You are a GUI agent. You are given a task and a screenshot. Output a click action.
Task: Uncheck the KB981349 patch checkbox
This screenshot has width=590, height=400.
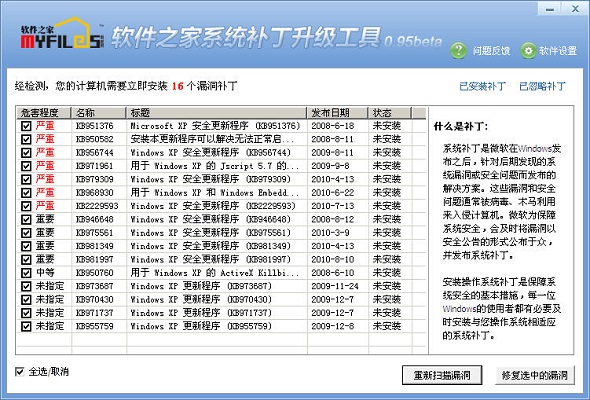pos(26,246)
